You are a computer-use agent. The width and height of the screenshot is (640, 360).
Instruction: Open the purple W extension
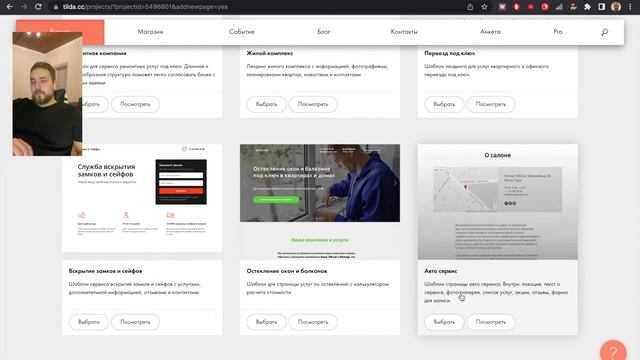tap(502, 7)
